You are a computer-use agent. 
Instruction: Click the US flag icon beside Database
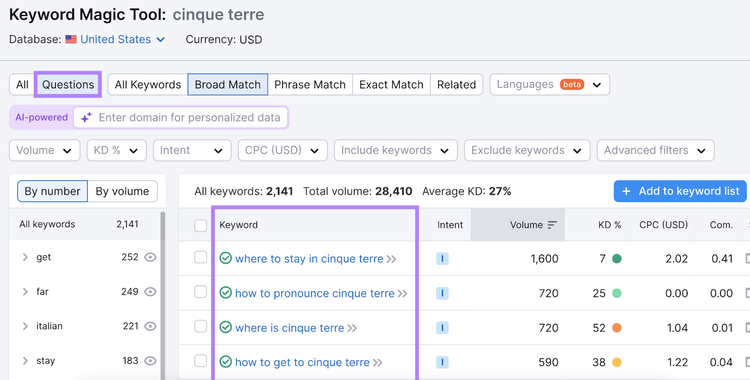click(x=71, y=39)
